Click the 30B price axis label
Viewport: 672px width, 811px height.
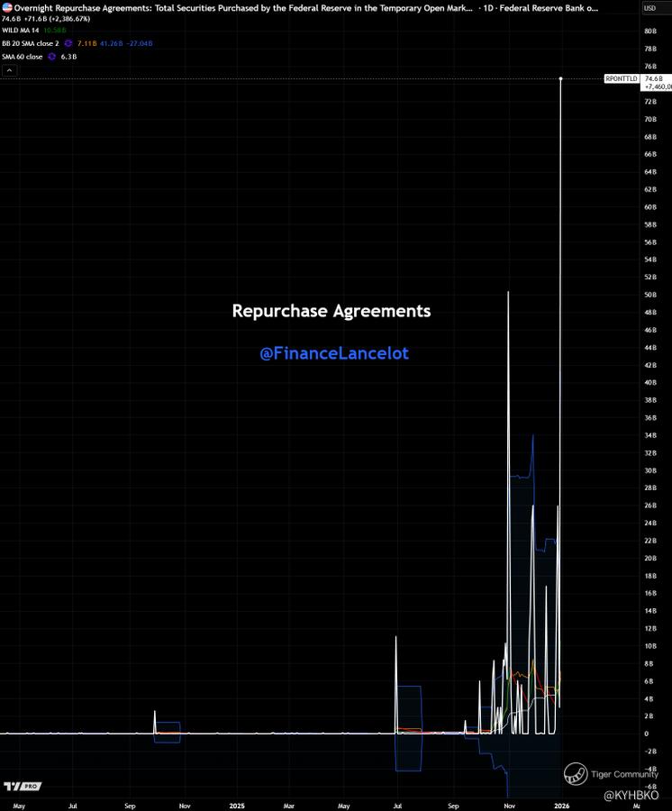click(x=650, y=470)
